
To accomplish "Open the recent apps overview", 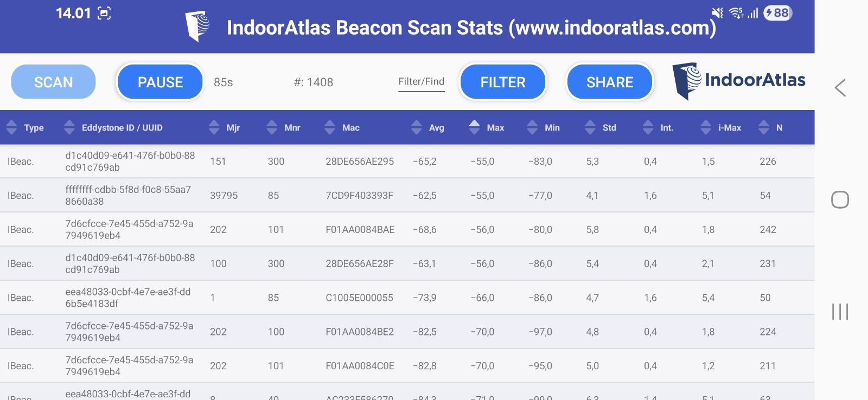I will (840, 312).
